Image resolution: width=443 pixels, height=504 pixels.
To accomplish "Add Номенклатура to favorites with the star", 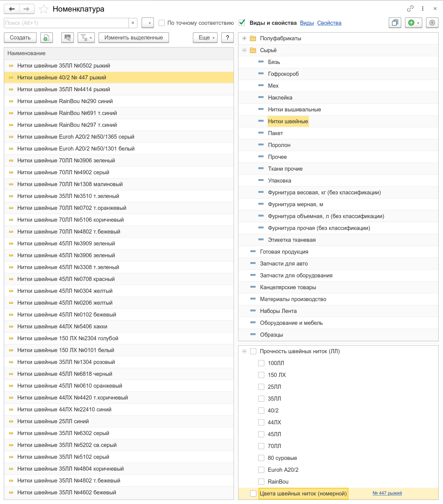I will coord(44,9).
